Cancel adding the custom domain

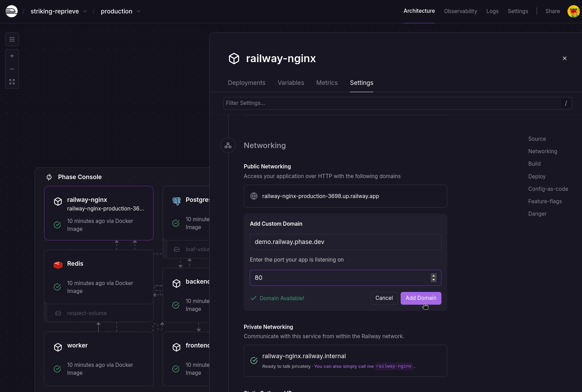click(x=384, y=298)
